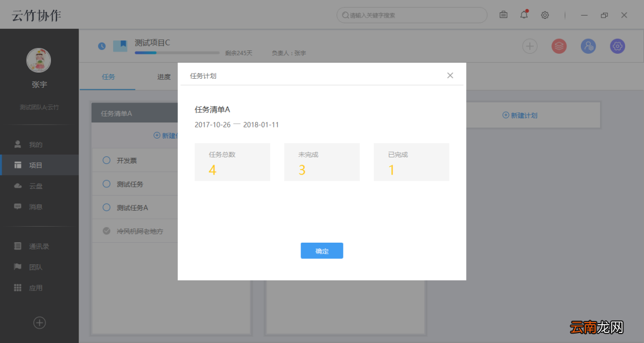Click the 已完成 1 card
This screenshot has width=644, height=343.
tap(411, 162)
